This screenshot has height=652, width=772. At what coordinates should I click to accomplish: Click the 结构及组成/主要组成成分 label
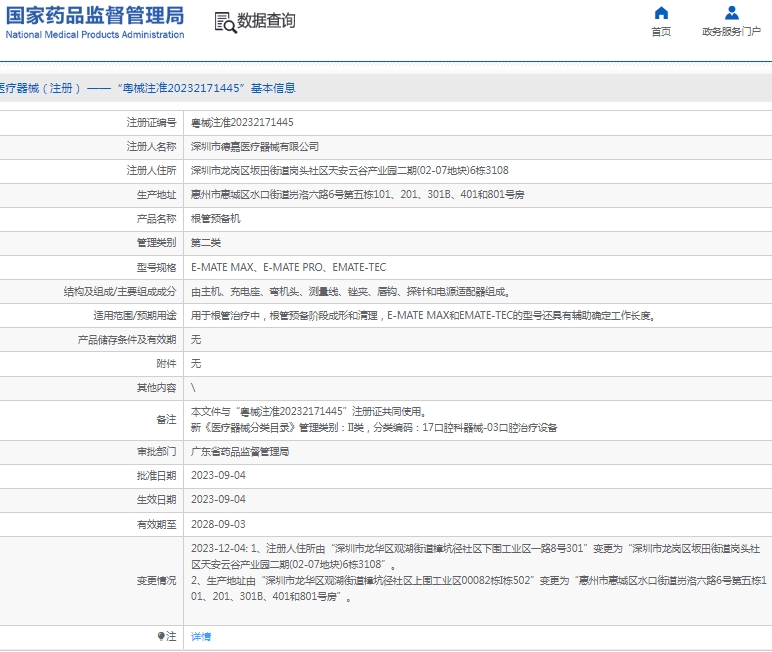click(120, 292)
